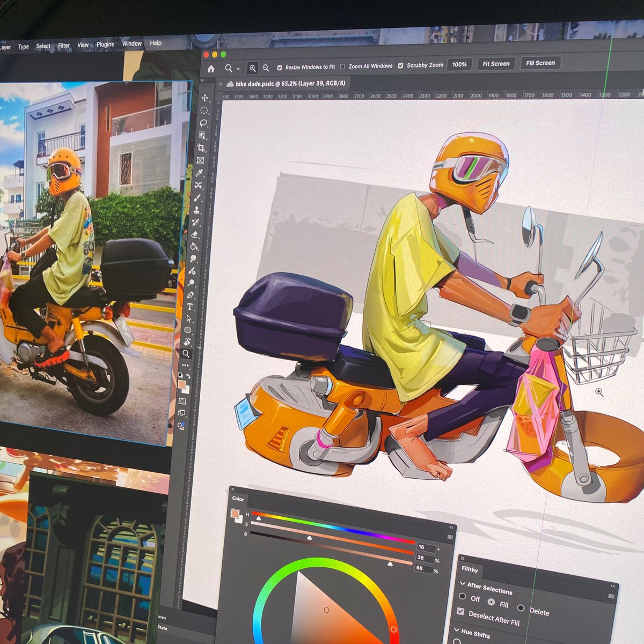This screenshot has height=644, width=644.
Task: Select the Smudge tool
Action: pos(193,258)
